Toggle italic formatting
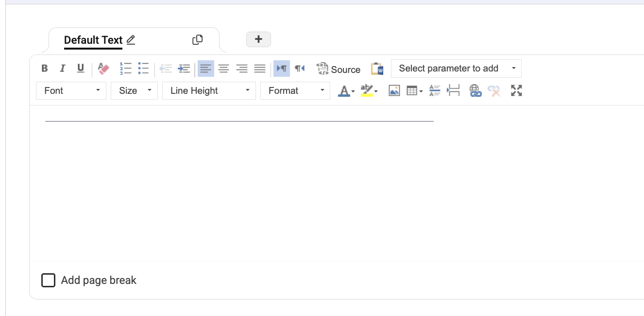This screenshot has height=316, width=644. click(62, 69)
